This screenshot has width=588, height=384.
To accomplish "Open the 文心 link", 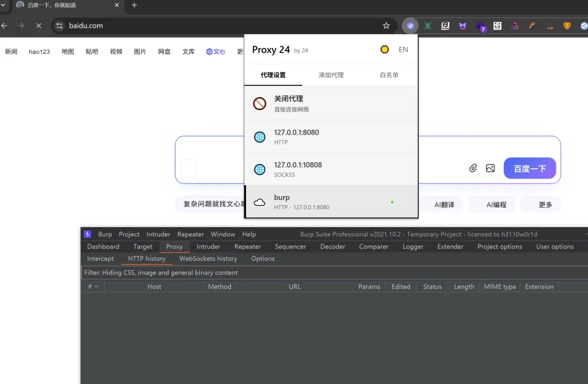I will point(216,51).
